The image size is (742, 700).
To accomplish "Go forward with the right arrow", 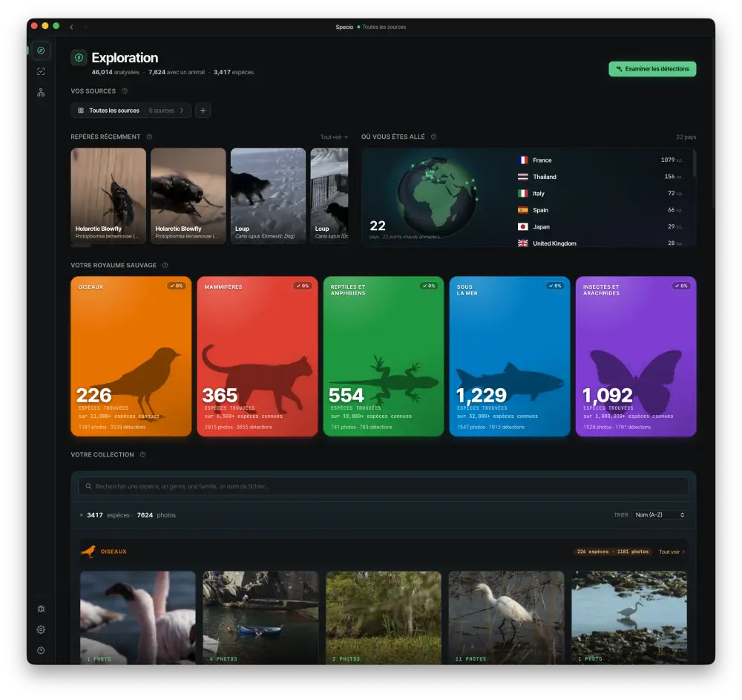I will click(85, 27).
